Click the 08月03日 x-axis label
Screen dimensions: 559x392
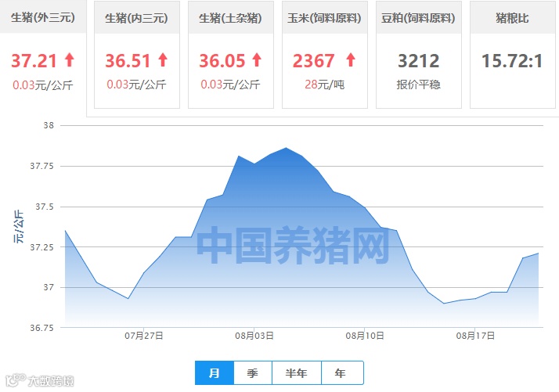pyautogui.click(x=254, y=336)
